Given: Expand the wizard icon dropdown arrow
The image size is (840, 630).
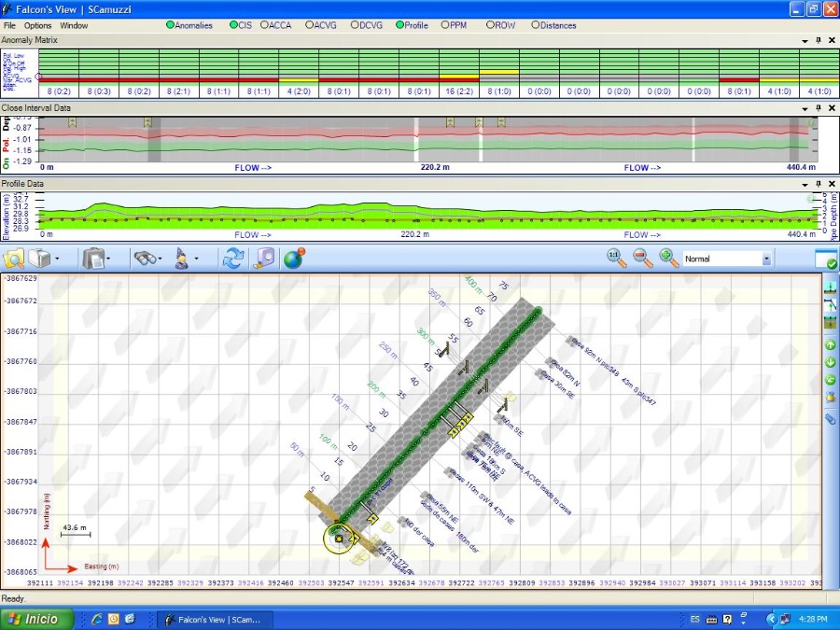Looking at the screenshot, I should pos(196,259).
